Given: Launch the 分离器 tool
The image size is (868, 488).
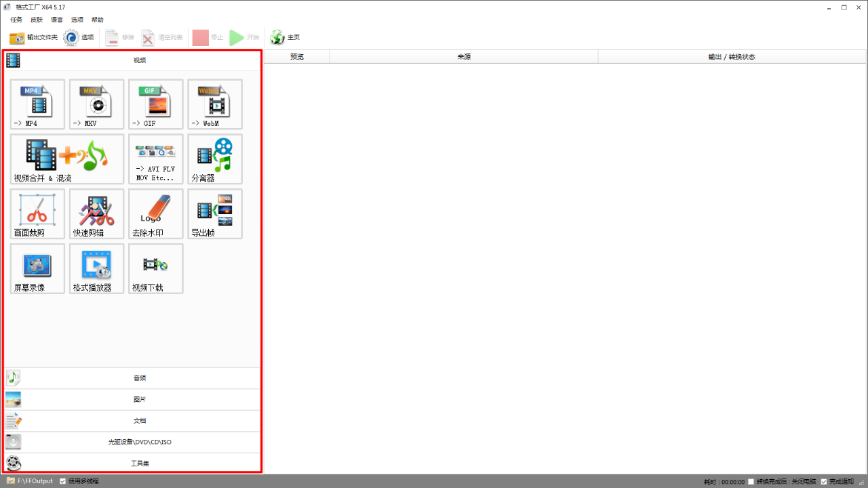Looking at the screenshot, I should click(x=215, y=159).
